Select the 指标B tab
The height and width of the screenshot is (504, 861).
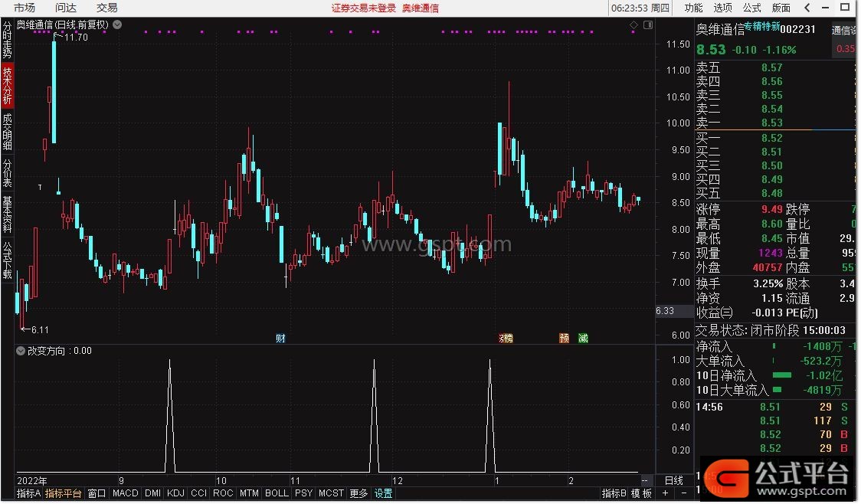[614, 493]
